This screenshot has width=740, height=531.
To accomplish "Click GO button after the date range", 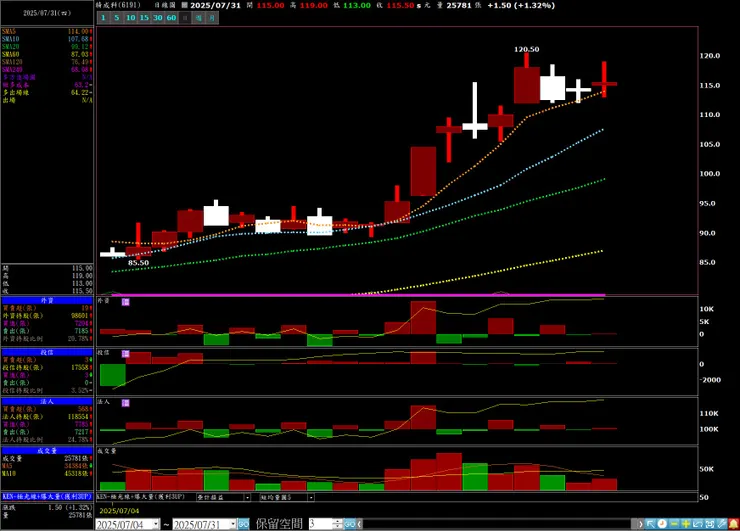I will pyautogui.click(x=244, y=524).
